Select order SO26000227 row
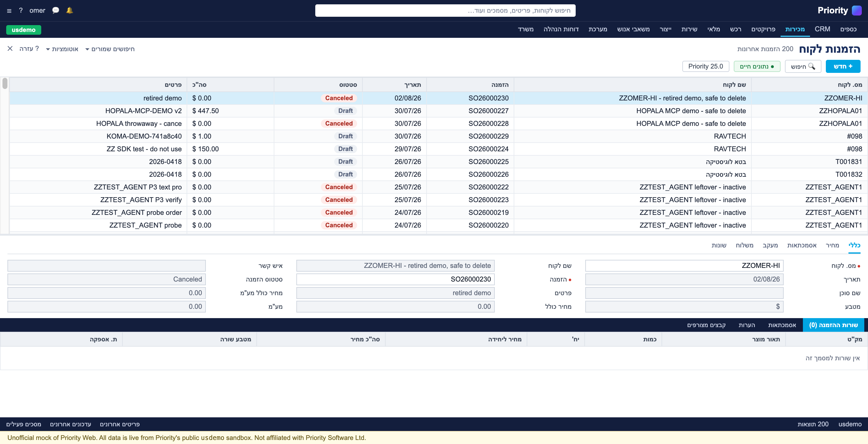This screenshot has height=444, width=868. (438, 111)
